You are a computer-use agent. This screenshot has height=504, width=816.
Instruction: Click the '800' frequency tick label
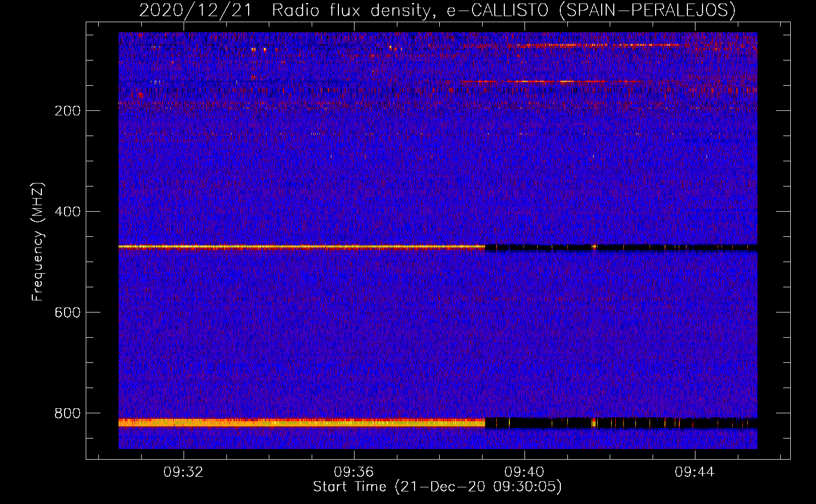point(67,413)
